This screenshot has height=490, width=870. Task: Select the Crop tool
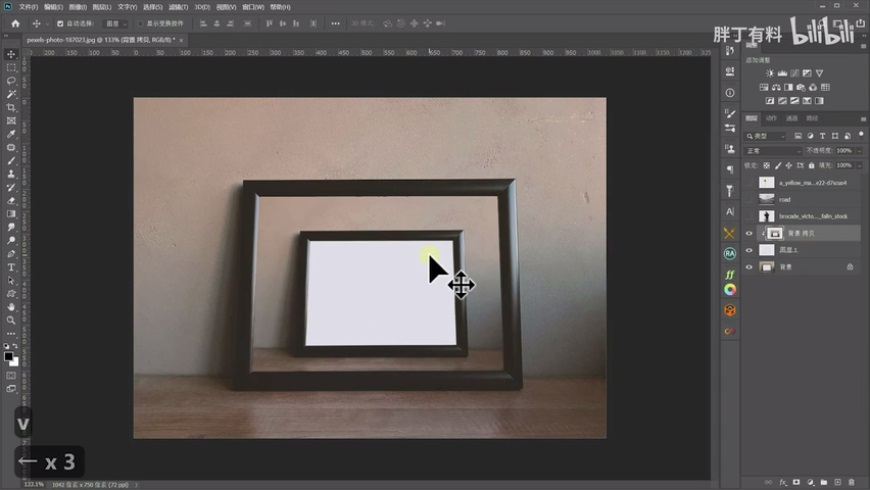(x=11, y=107)
